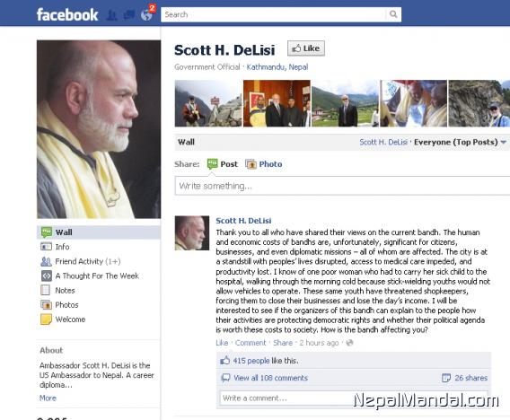Image resolution: width=510 pixels, height=420 pixels.
Task: Click the search magnifier icon
Action: tap(393, 14)
